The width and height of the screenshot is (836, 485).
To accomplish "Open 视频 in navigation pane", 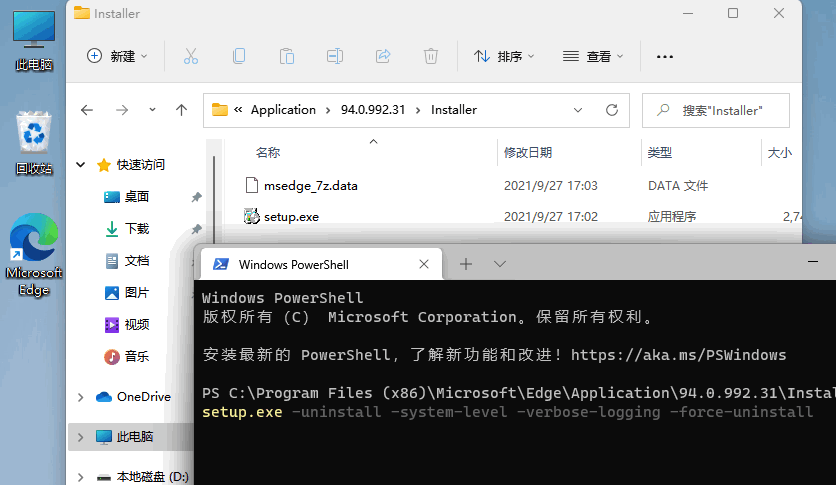I will (x=137, y=325).
